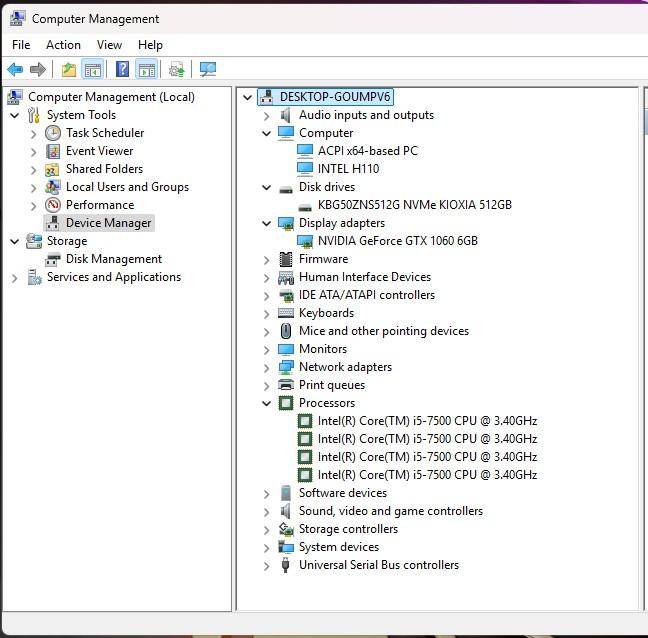Expand Services and Applications node
This screenshot has height=638, width=648.
[14, 278]
